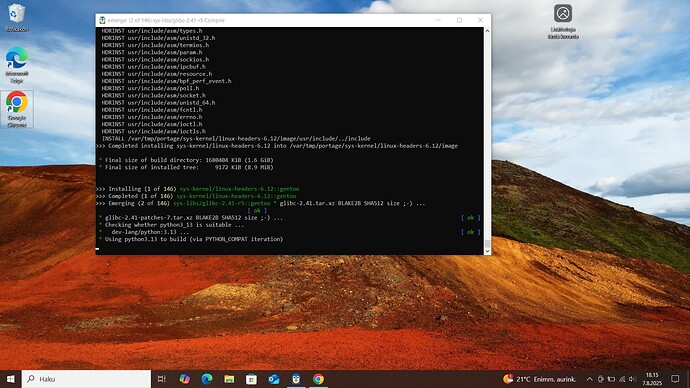Open the volume control in tray
This screenshot has height=388, width=690.
pos(633,379)
